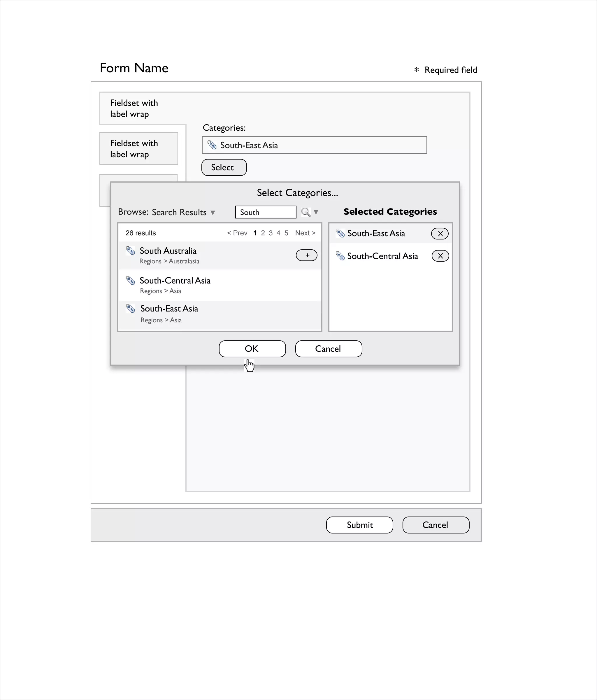597x700 pixels.
Task: Expand search options arrow next to magnifier
Action: [x=316, y=212]
